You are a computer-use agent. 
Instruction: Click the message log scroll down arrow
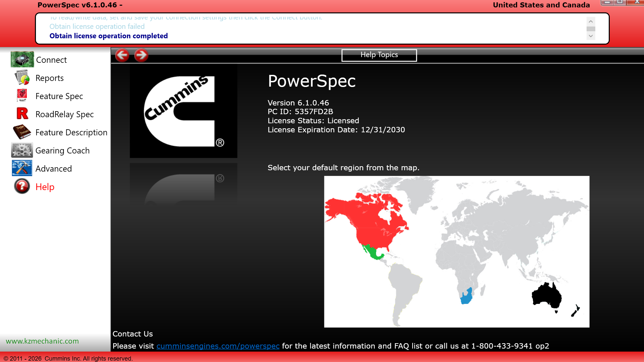[591, 36]
